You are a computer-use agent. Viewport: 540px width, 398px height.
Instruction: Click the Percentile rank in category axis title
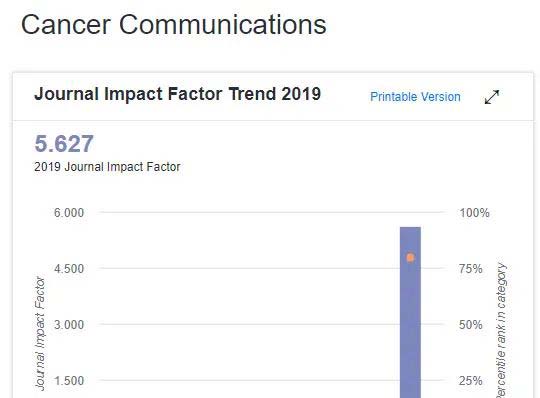click(x=501, y=330)
